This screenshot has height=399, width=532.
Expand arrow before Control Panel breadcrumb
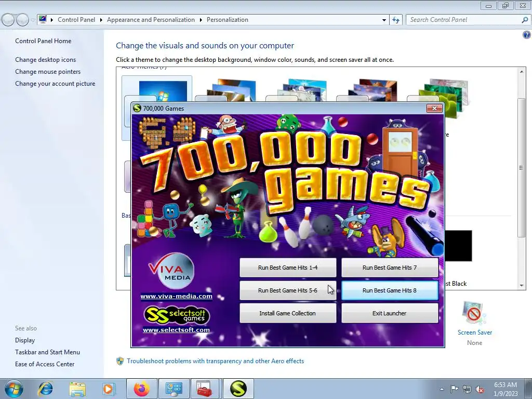point(52,20)
